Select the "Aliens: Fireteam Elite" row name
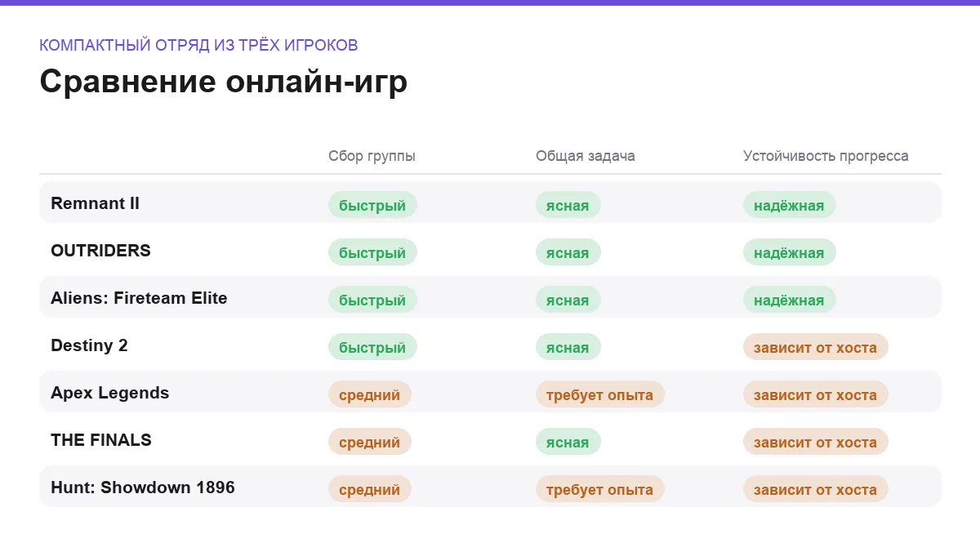Viewport: 980px width, 552px height. 139,298
